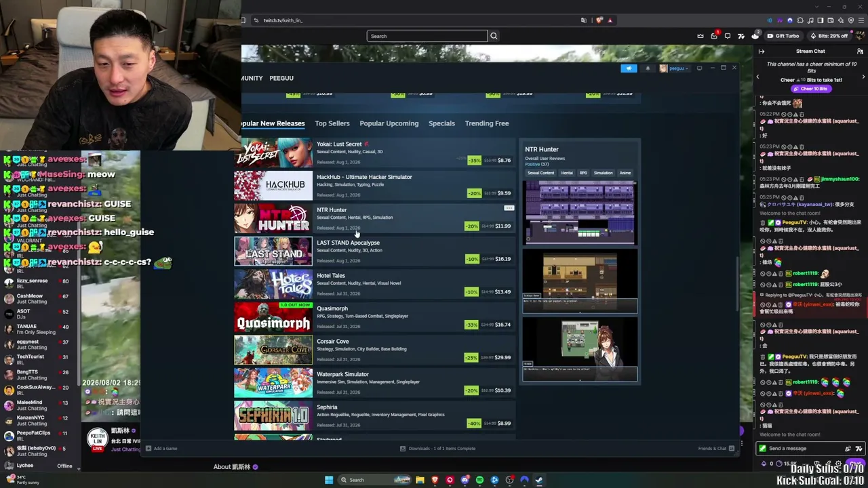This screenshot has height=488, width=868.
Task: Click the Steam announcements megaphone icon
Action: 629,68
